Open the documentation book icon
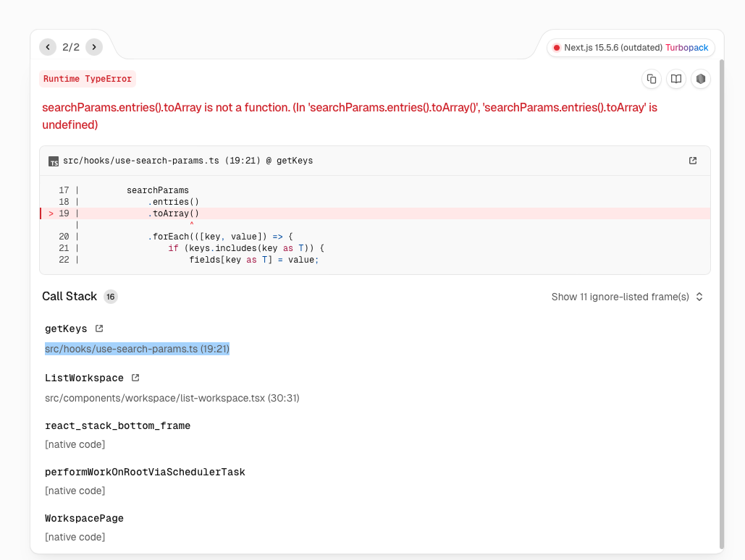 (676, 79)
